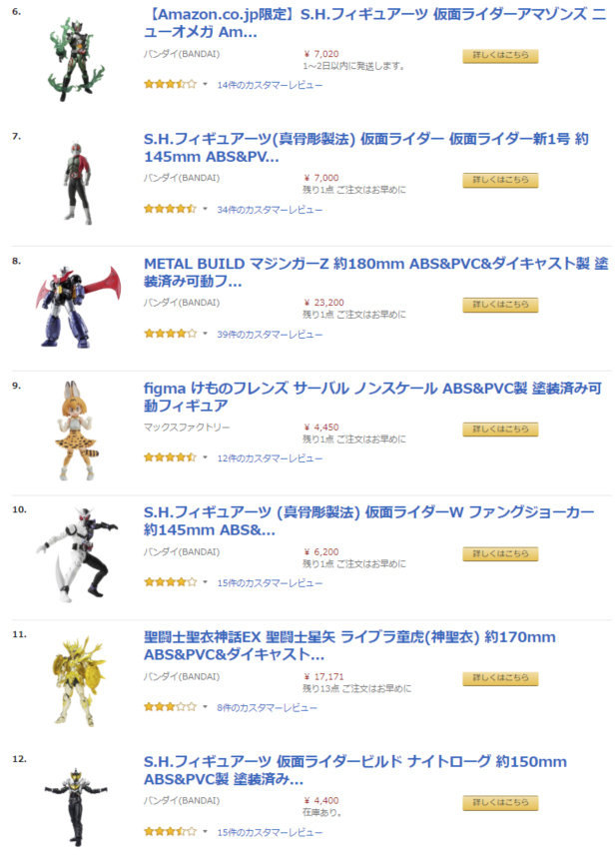Screen dimensions: 616x868
Task: Click the Kamen Rider New 1 figure image
Action: pos(78,183)
